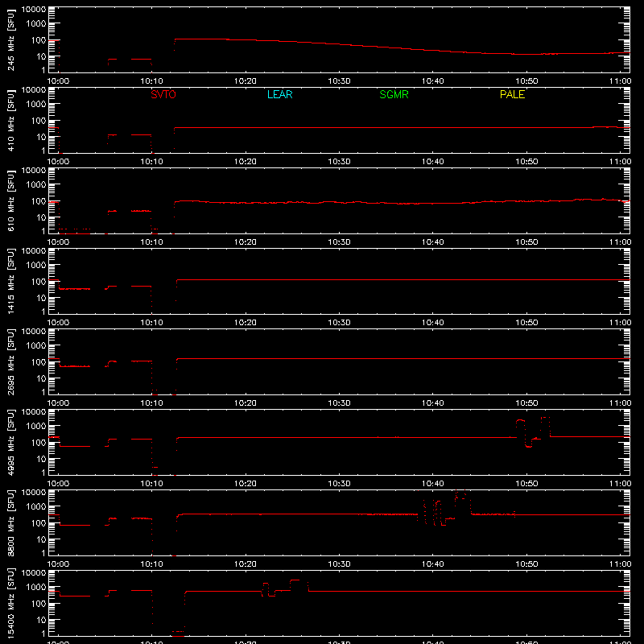Screen dimensions: 644x644
Task: Click the 10 y-tick on the 2695 MHz panel
Action: [x=42, y=378]
